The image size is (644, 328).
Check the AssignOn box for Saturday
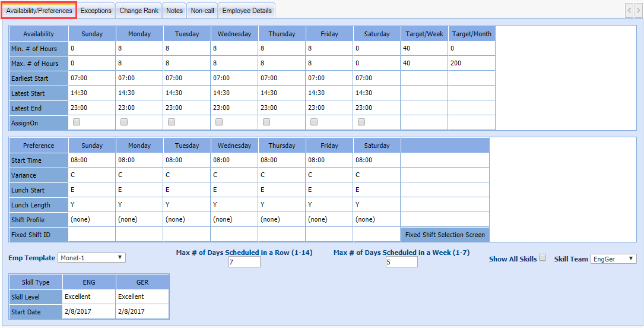pos(361,122)
